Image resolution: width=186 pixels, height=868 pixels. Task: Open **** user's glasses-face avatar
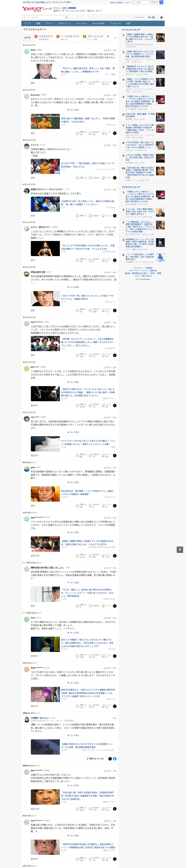[x=26, y=147]
